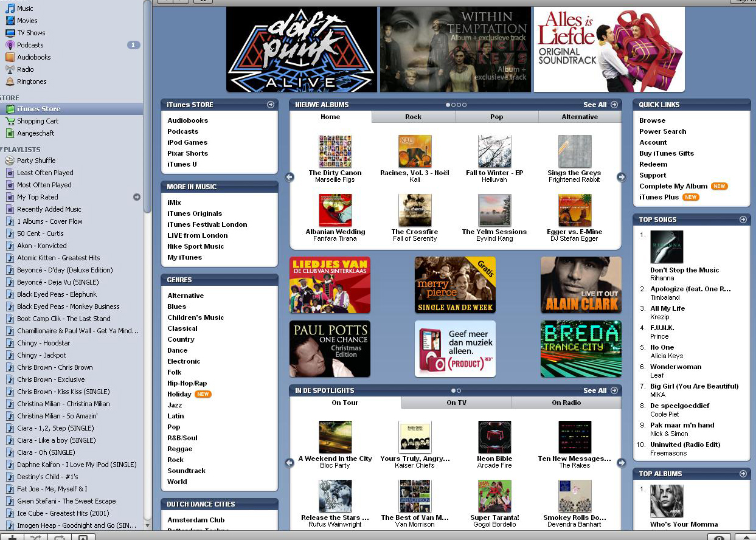Open the Single van de Week Merry Pierce banner
Image resolution: width=756 pixels, height=540 pixels.
click(x=455, y=285)
